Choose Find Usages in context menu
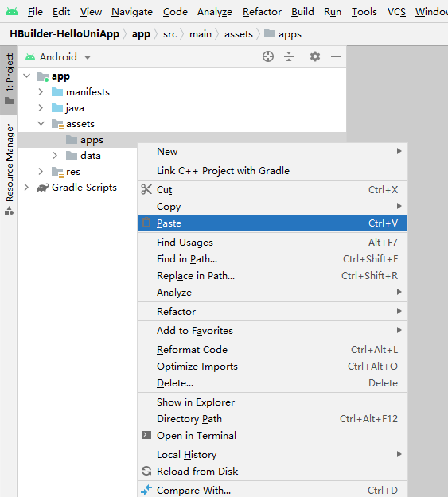 click(273, 243)
